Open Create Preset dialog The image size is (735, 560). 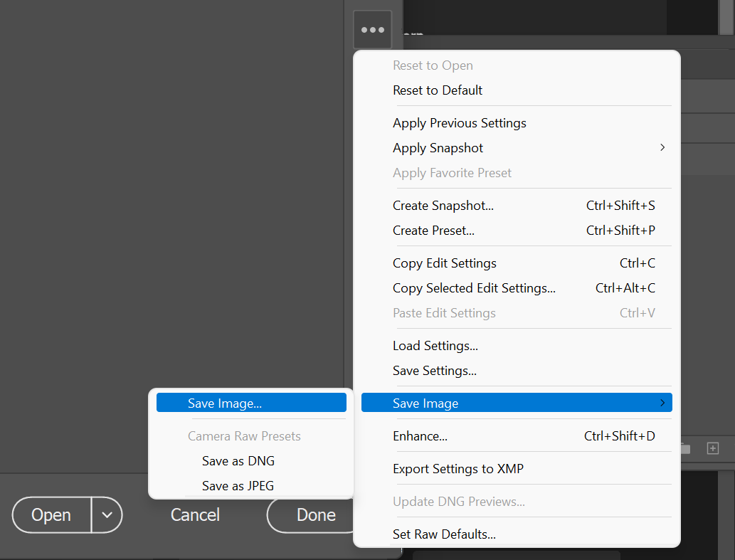[433, 230]
